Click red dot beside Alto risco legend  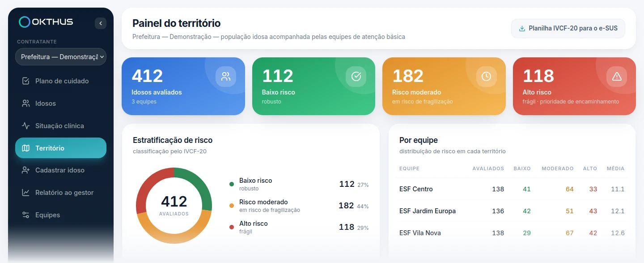click(x=232, y=227)
